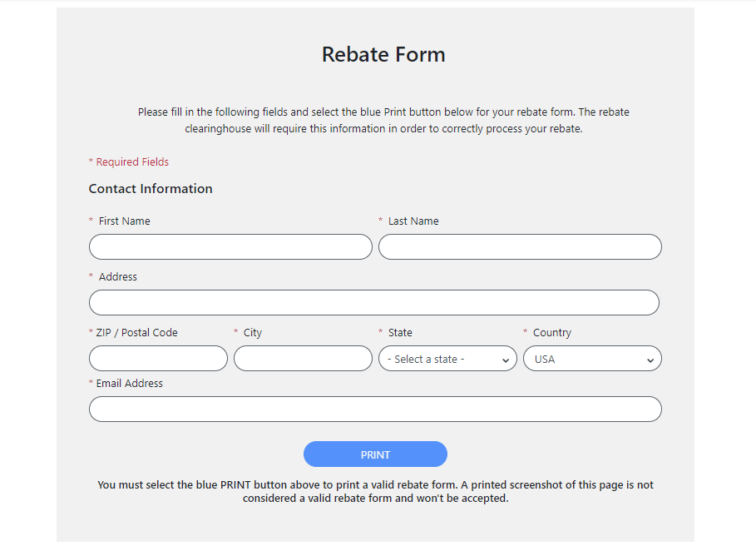
Task: Click the First Name field label
Action: point(123,221)
